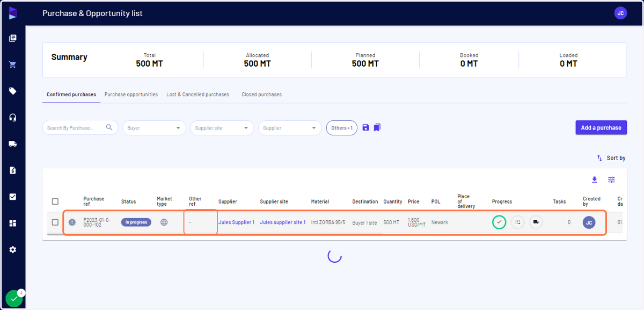Click Add a purchase button
Screen dimensions: 644x310
click(601, 127)
